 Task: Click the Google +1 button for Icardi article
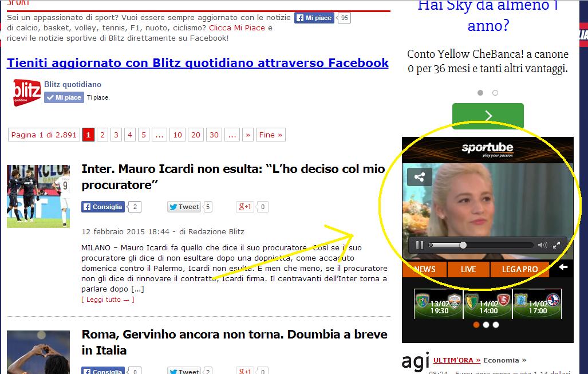(245, 207)
